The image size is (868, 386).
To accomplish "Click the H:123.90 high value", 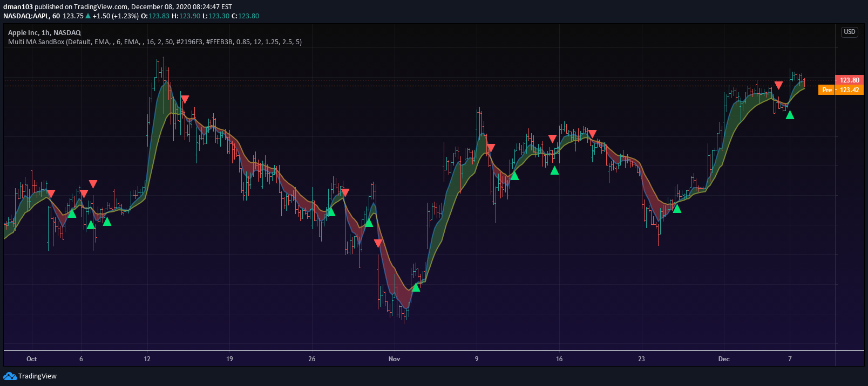I will coord(186,16).
